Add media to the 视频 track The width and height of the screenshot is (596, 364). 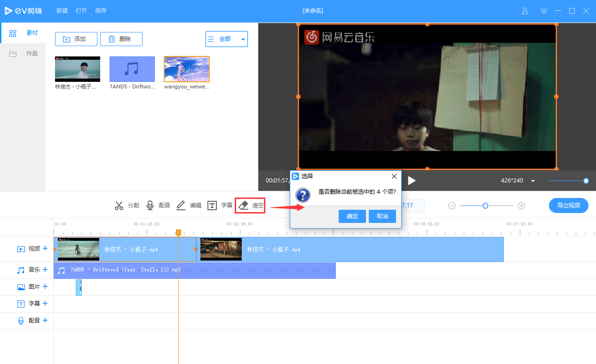(45, 248)
